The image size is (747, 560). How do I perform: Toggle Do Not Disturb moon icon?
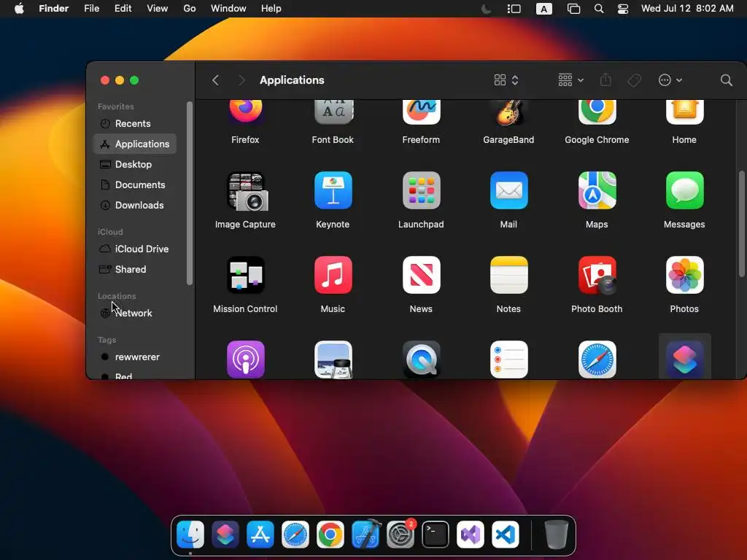tap(486, 9)
